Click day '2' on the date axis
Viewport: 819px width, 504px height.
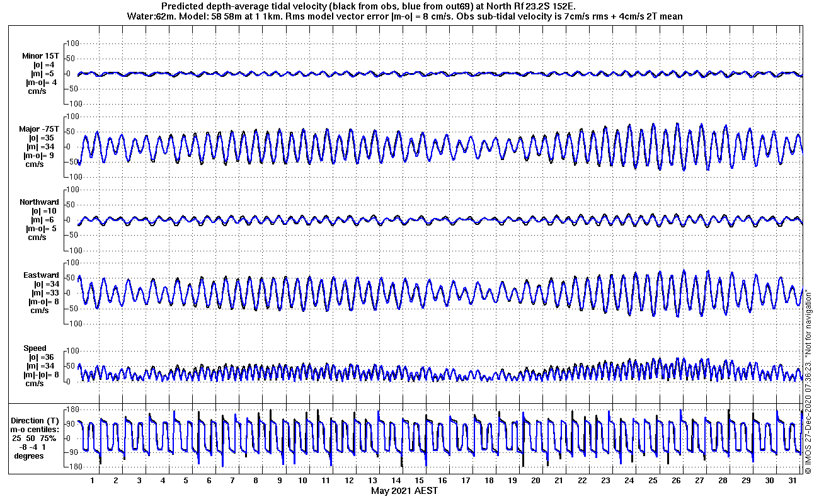116,481
